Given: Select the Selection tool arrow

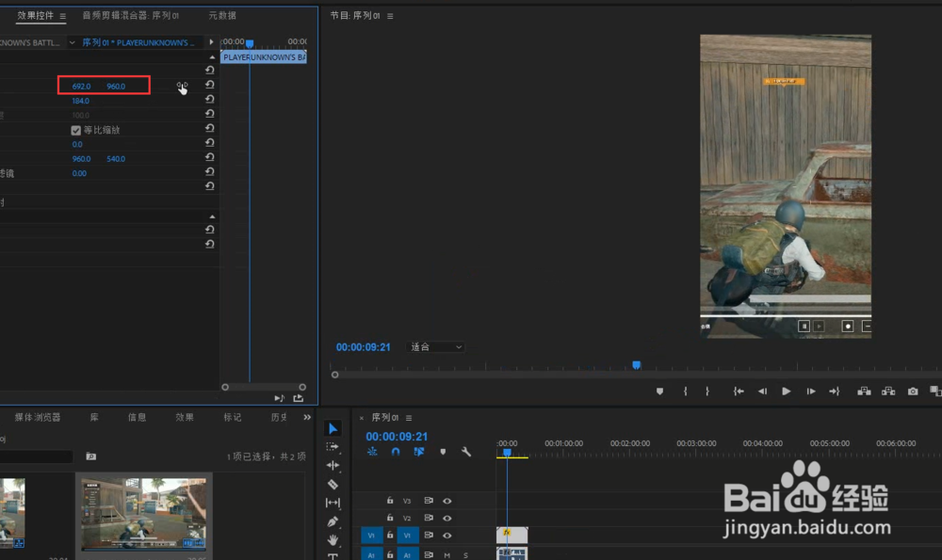Looking at the screenshot, I should click(x=333, y=428).
